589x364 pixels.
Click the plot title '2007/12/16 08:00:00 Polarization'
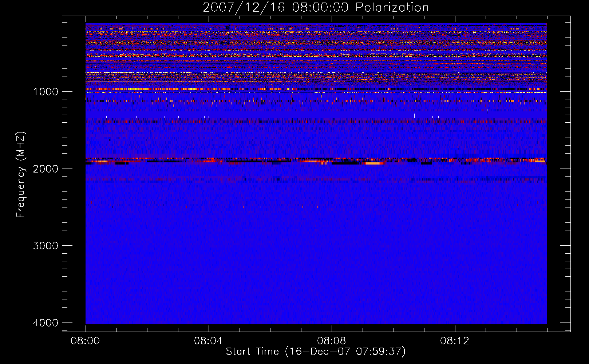click(x=316, y=7)
